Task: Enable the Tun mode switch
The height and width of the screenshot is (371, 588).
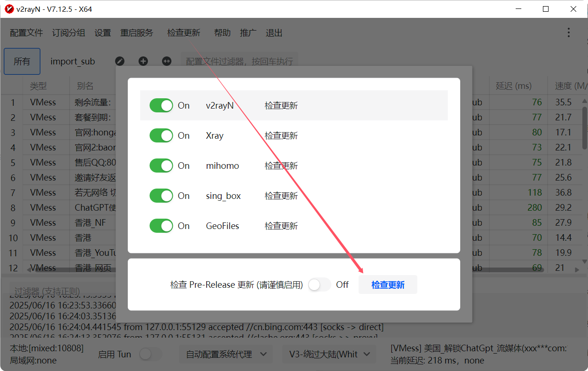Action: click(x=150, y=354)
